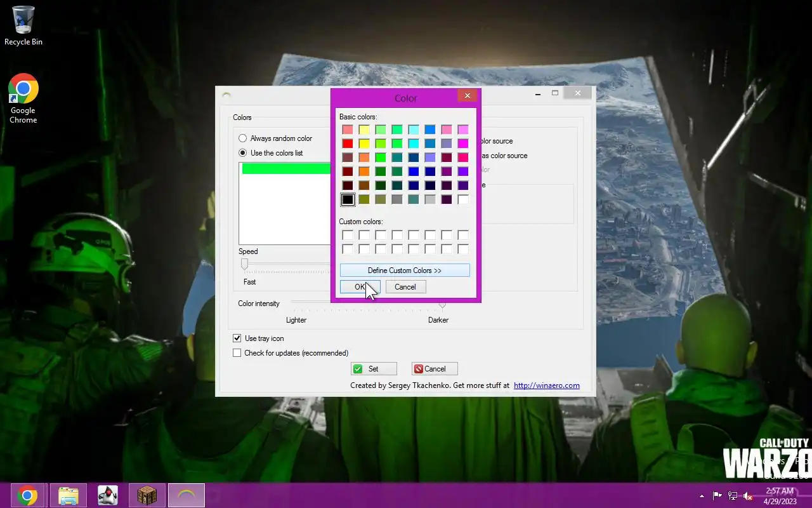Image resolution: width=812 pixels, height=508 pixels.
Task: Pick the white swatch in Basic colors
Action: [x=463, y=199]
